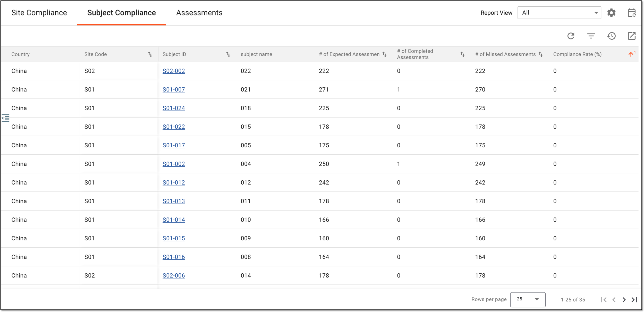This screenshot has width=644, height=312.
Task: Open subject link S01-022
Action: click(x=174, y=127)
